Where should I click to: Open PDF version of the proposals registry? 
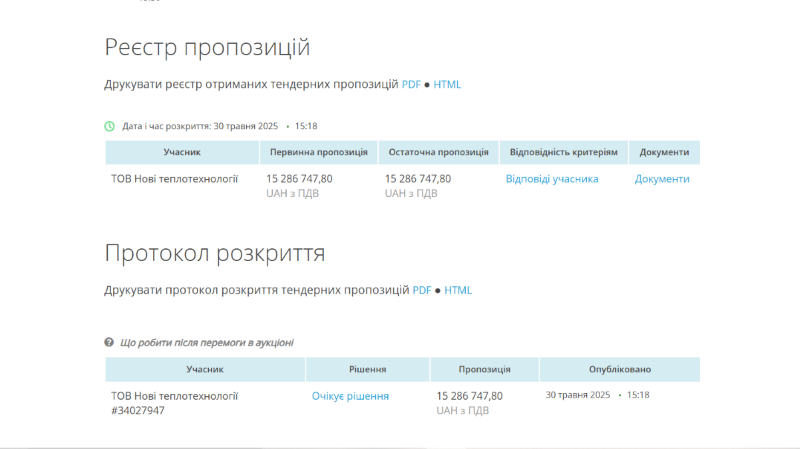tap(411, 85)
